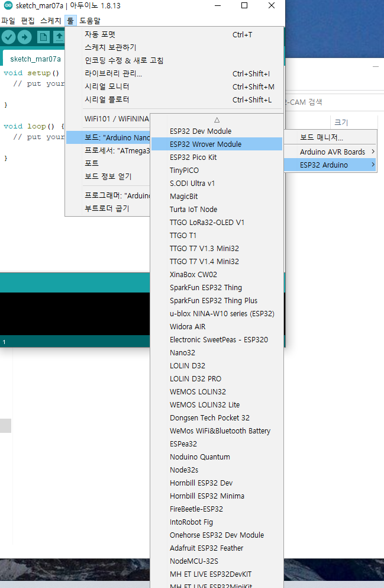
Task: Select TTGO T7 V1.3 Mini32 board
Action: 217,249
